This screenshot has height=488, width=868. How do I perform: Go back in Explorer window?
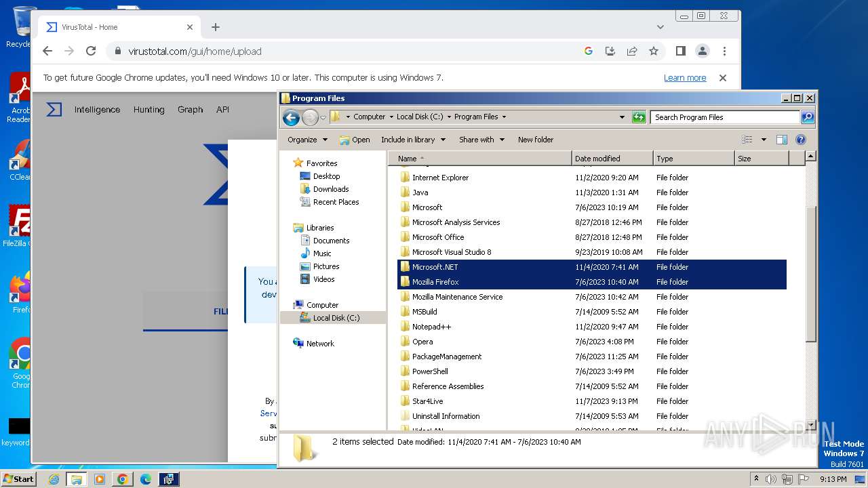(x=292, y=117)
